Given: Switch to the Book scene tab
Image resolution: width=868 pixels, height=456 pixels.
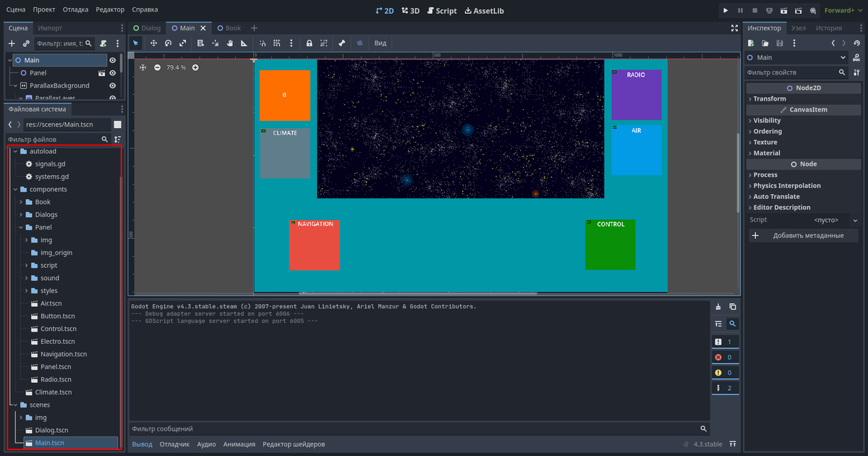Looking at the screenshot, I should 229,28.
